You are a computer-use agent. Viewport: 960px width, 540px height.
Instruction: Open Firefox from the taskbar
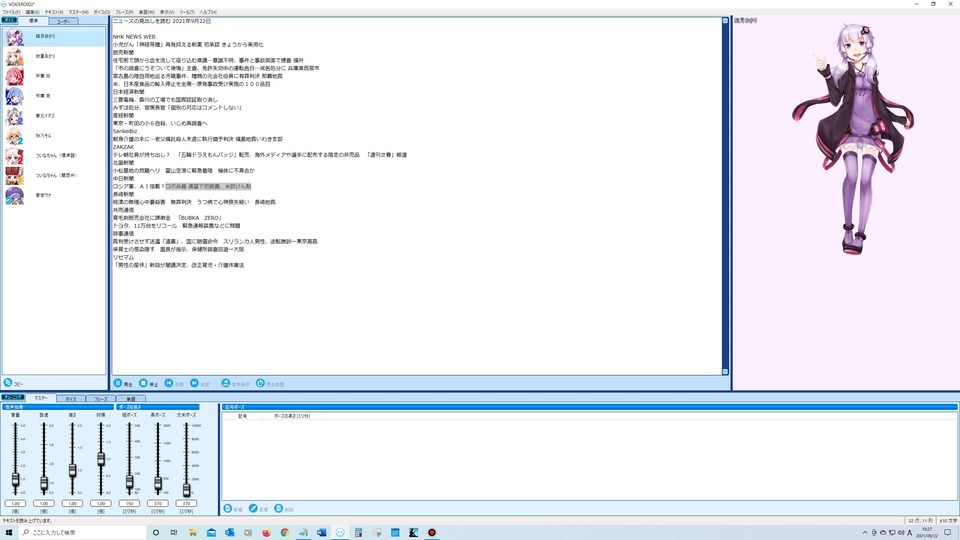266,533
